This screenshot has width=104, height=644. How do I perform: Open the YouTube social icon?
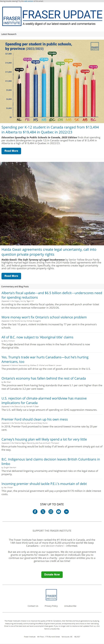pyautogui.click(x=59, y=511)
